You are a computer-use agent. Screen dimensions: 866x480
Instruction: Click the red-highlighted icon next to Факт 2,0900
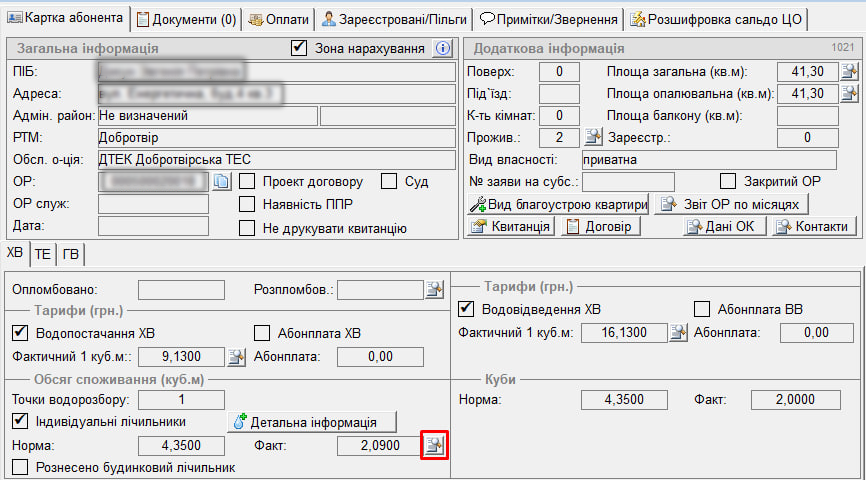(x=434, y=446)
